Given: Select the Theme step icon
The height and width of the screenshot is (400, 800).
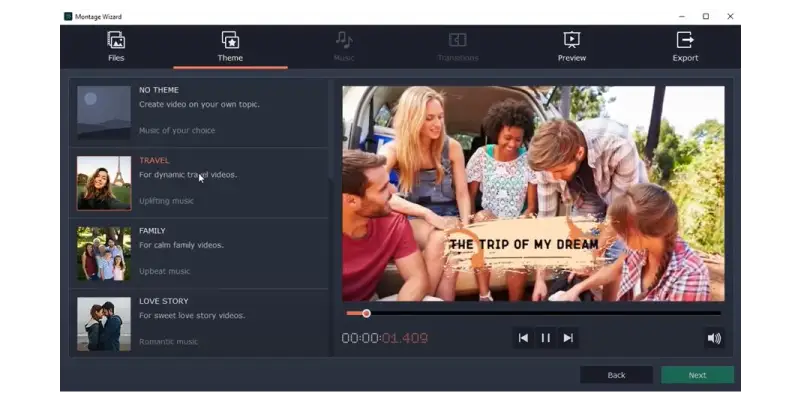Looking at the screenshot, I should point(230,40).
